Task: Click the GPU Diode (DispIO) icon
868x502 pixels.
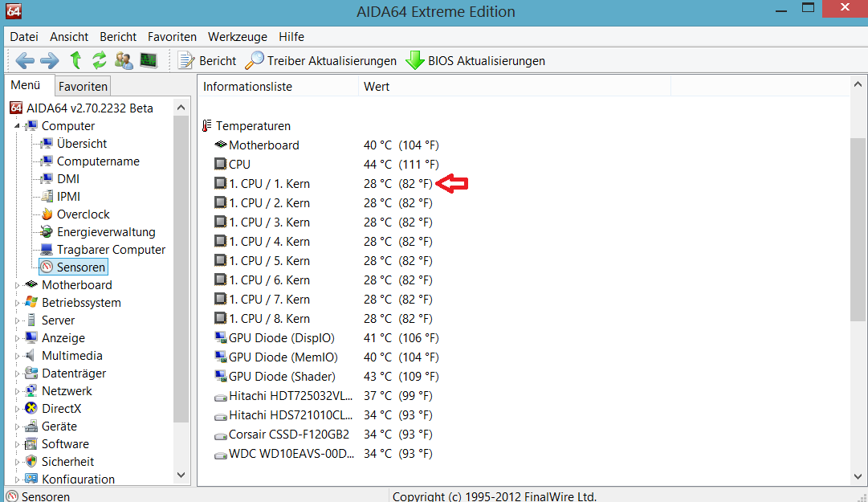Action: pos(220,337)
